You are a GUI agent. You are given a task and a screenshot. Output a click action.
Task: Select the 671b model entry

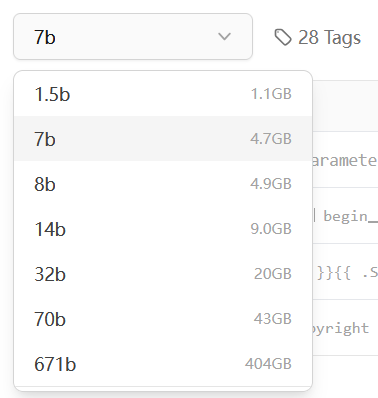coord(163,364)
